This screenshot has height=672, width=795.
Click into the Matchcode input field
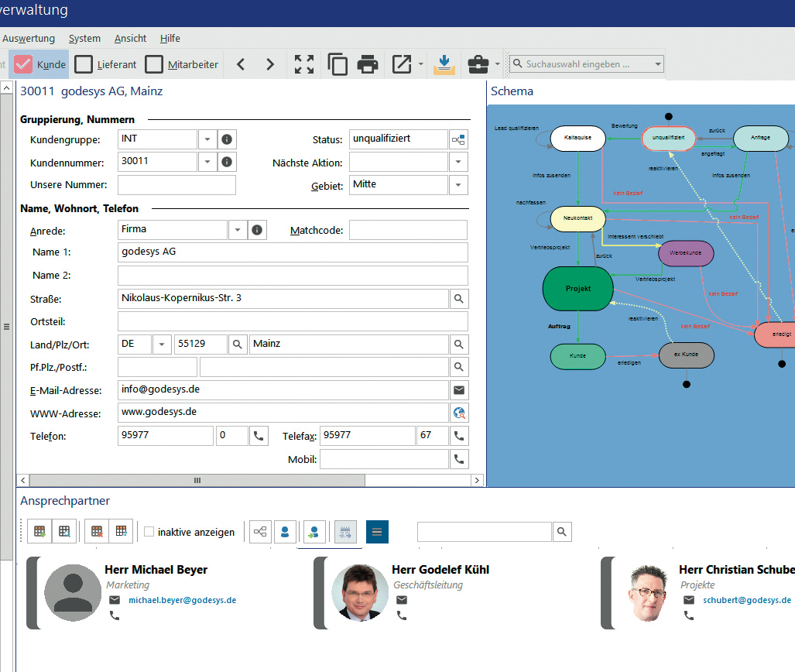coord(408,230)
